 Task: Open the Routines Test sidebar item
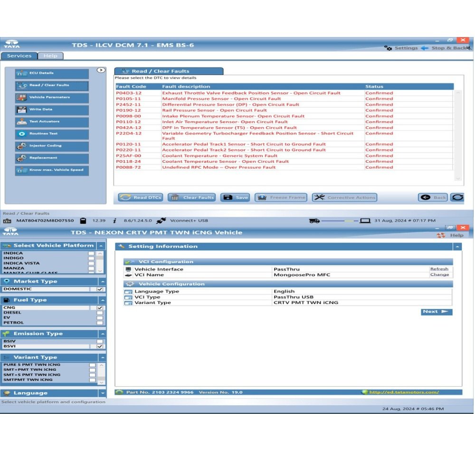pos(52,134)
